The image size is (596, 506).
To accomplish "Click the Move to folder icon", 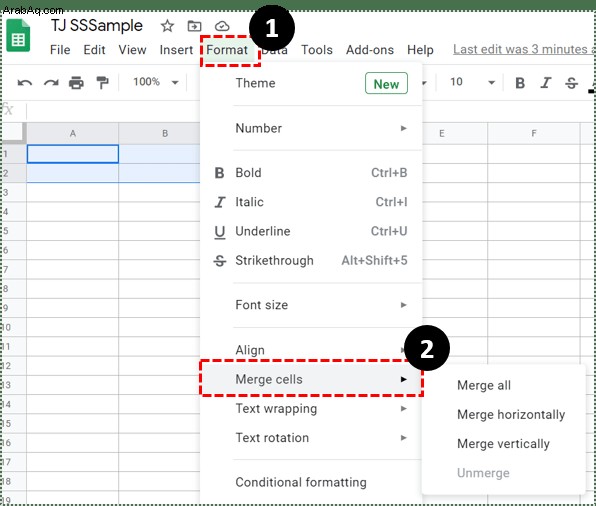I will tap(195, 26).
